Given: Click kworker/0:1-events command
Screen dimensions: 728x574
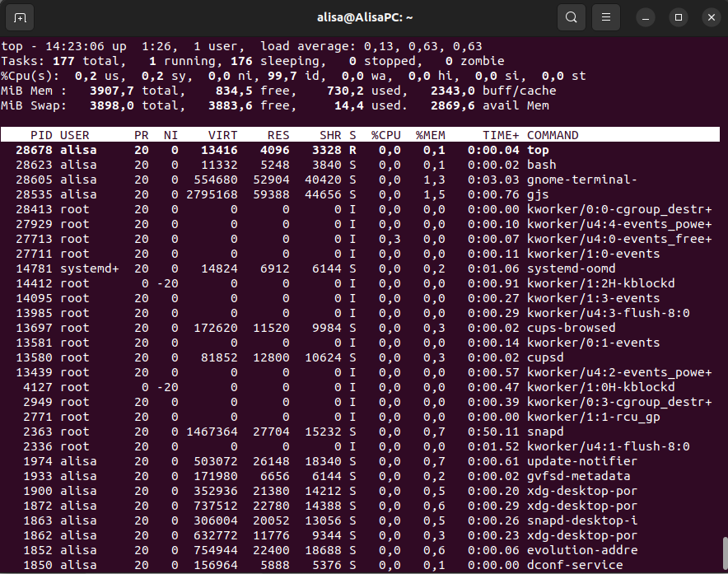Looking at the screenshot, I should pyautogui.click(x=594, y=343).
